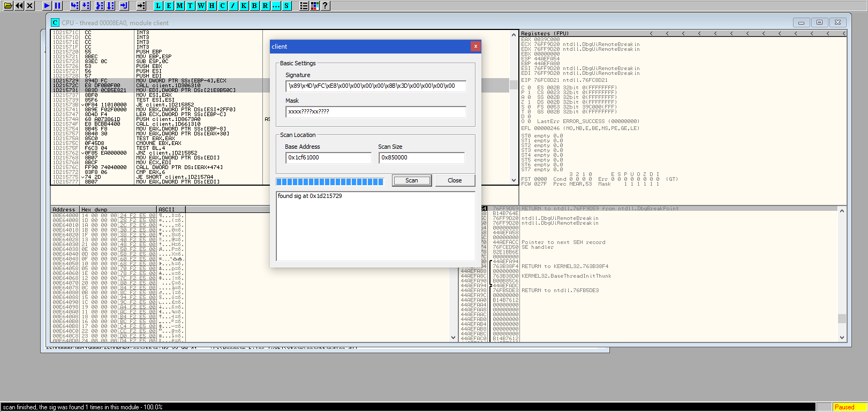
Task: Show executable modules via the E button
Action: pos(169,6)
